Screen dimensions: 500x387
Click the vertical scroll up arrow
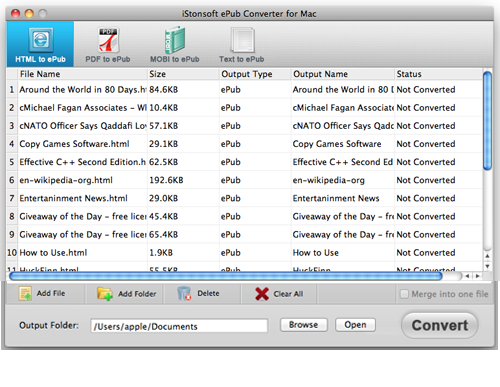click(x=487, y=256)
